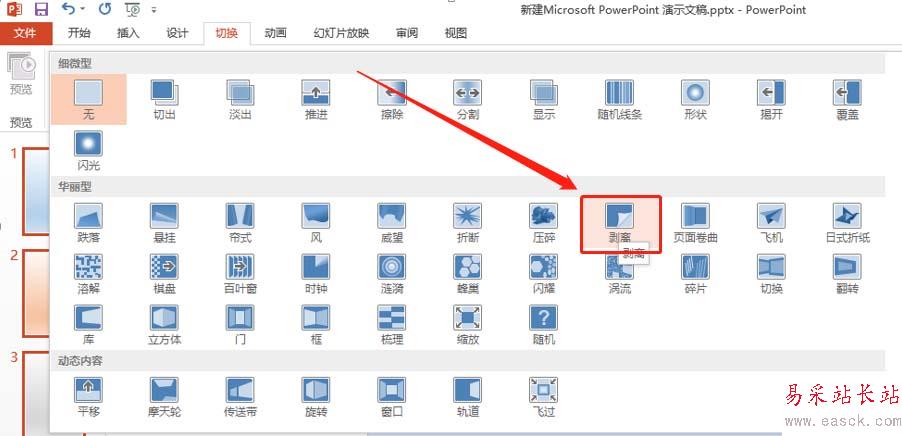Select the 威望 prestige transition
This screenshot has height=436, width=902.
tap(392, 222)
